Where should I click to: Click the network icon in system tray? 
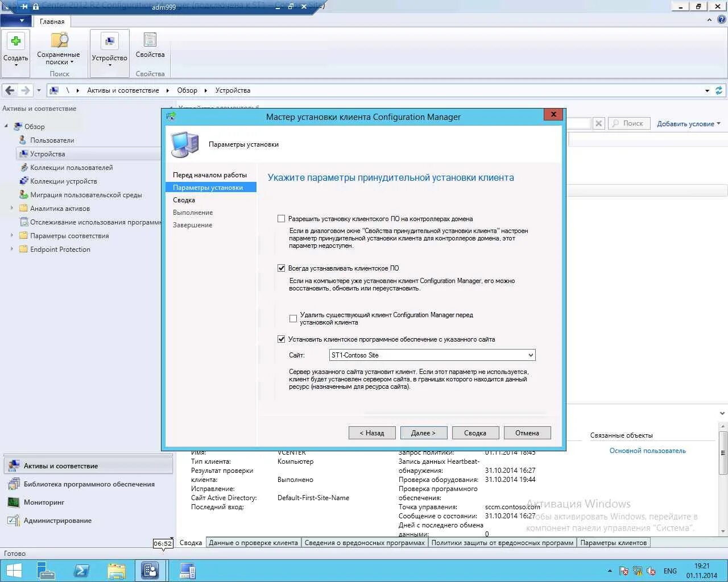click(x=638, y=571)
